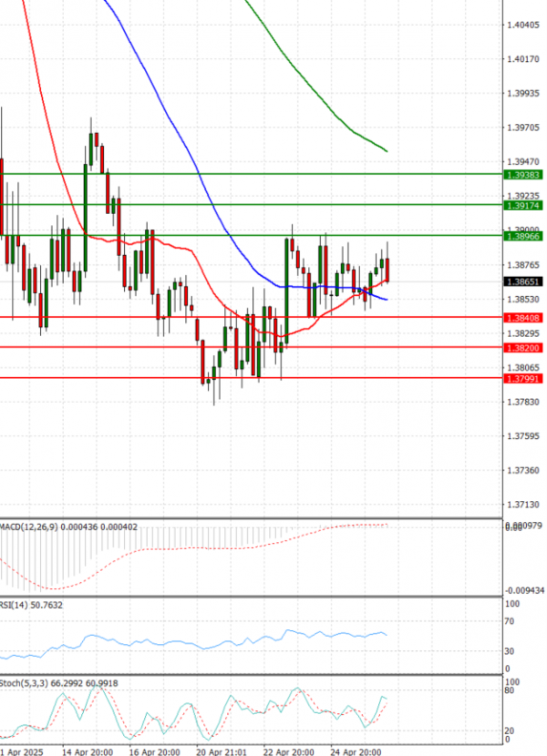547x756 pixels.
Task: Select the 1.39174 resistance level tag
Action: (x=523, y=206)
